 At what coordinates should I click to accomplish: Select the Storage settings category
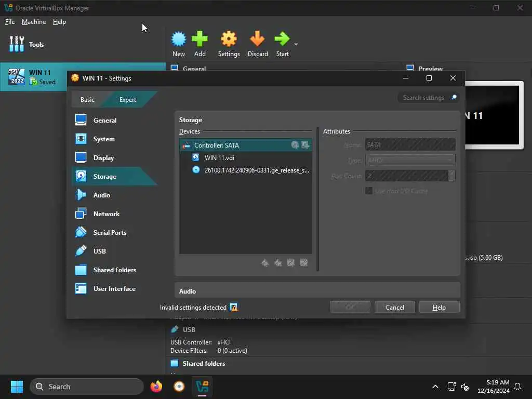tap(113, 176)
